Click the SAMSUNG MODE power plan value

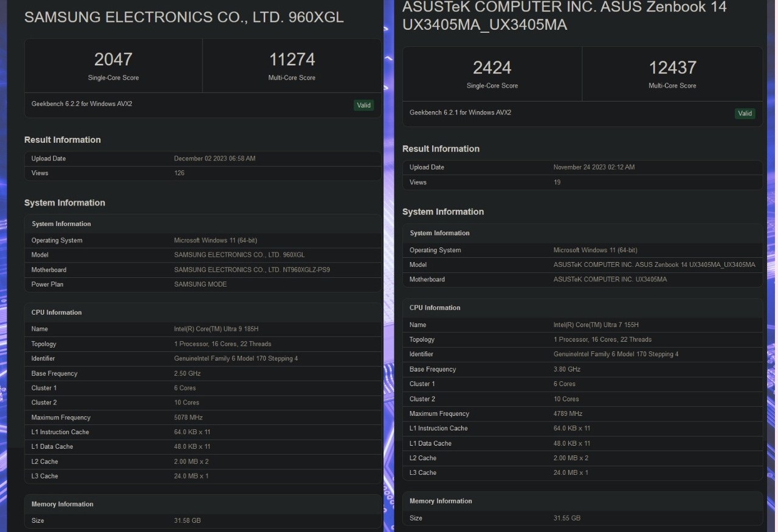click(200, 285)
